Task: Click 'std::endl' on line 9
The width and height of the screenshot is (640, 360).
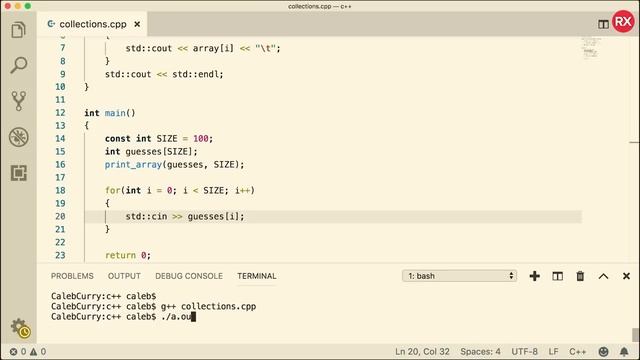Action: click(196, 74)
